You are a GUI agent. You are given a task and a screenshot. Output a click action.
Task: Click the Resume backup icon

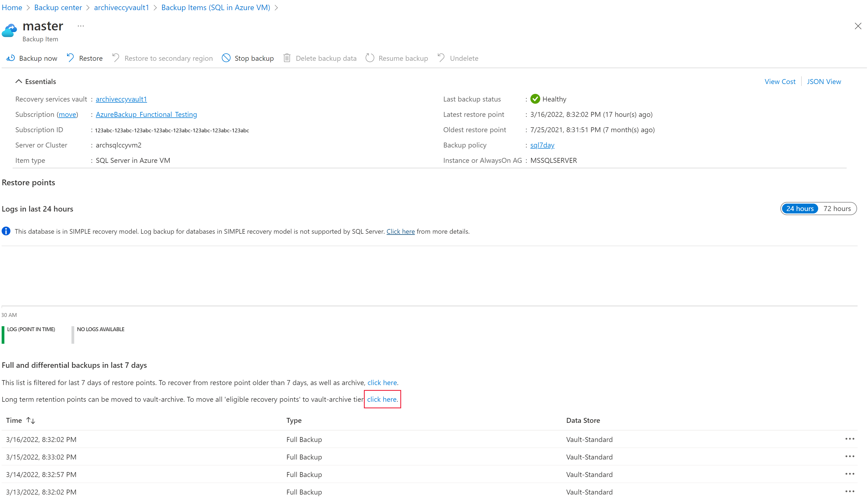click(x=370, y=58)
